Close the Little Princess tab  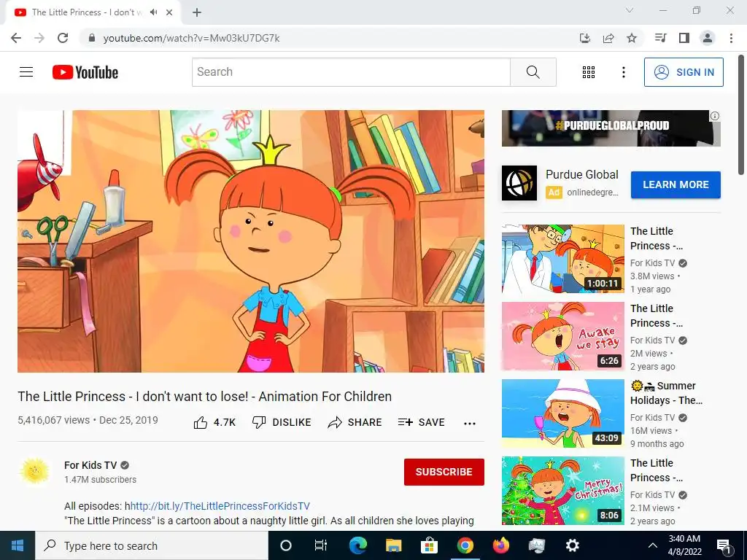(x=169, y=12)
